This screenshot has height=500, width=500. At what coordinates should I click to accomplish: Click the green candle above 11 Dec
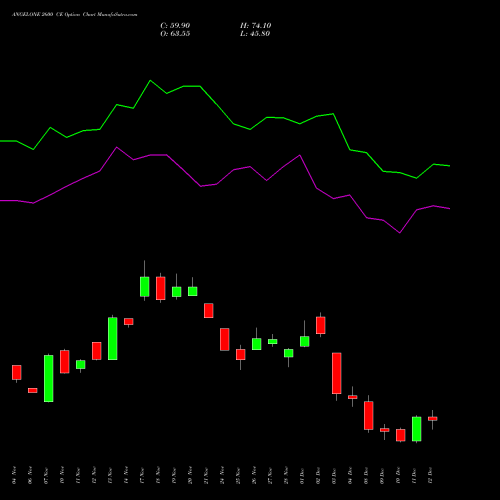(417, 429)
